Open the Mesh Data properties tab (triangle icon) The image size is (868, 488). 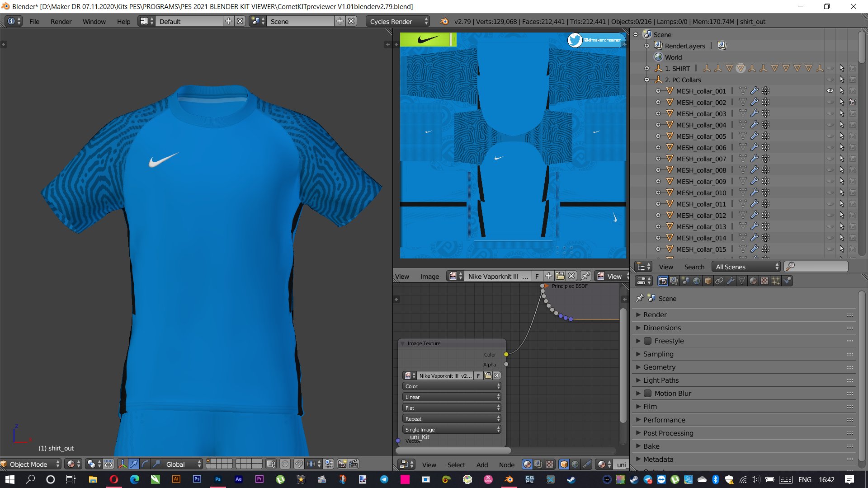click(742, 281)
